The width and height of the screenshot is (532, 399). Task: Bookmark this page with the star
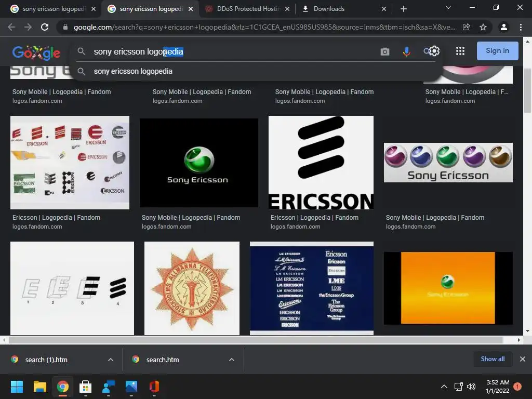click(483, 27)
